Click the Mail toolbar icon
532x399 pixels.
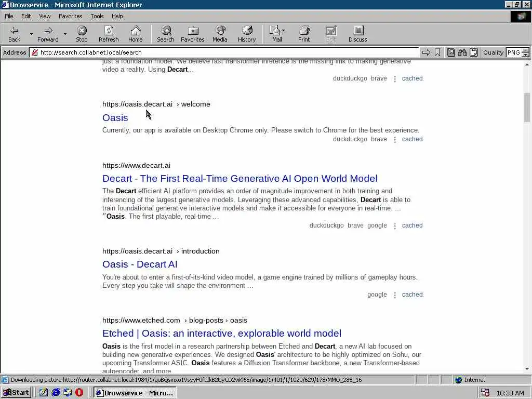coord(275,34)
